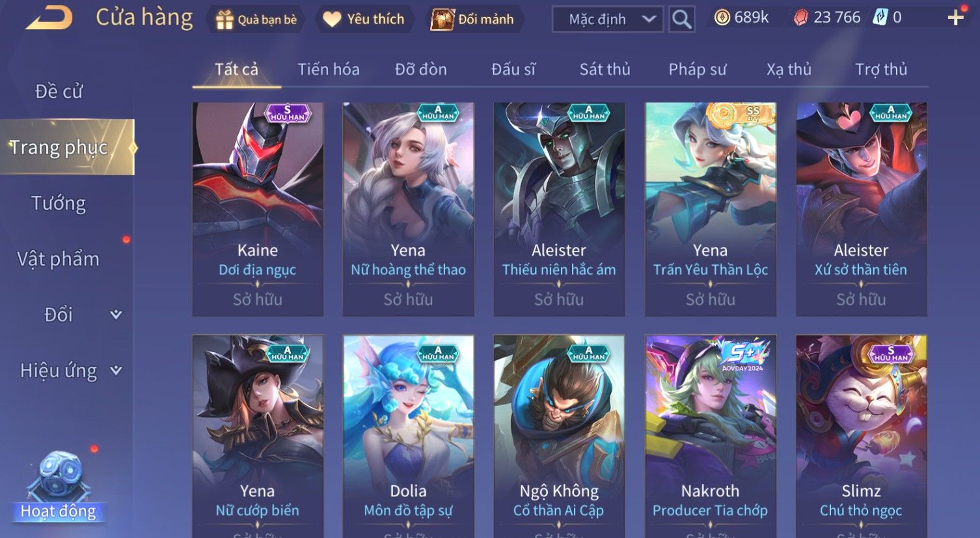Tap the red gem balance 23 766
This screenshot has width=980, height=538.
827,18
